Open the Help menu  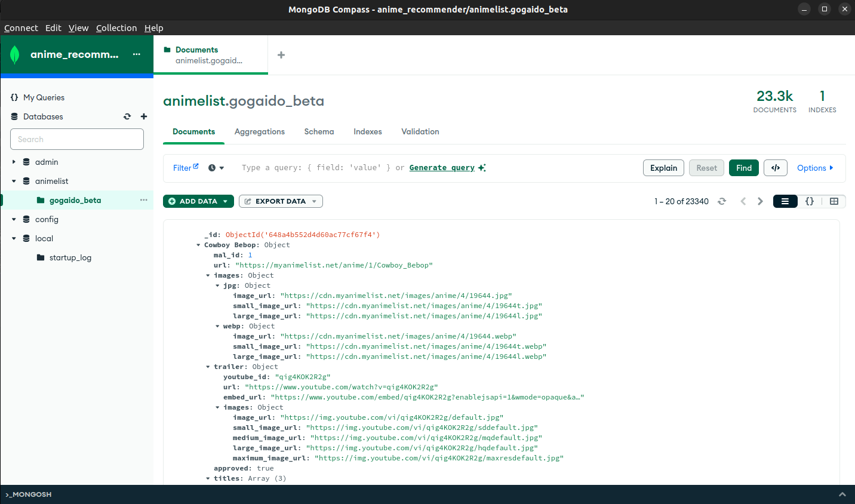[153, 28]
